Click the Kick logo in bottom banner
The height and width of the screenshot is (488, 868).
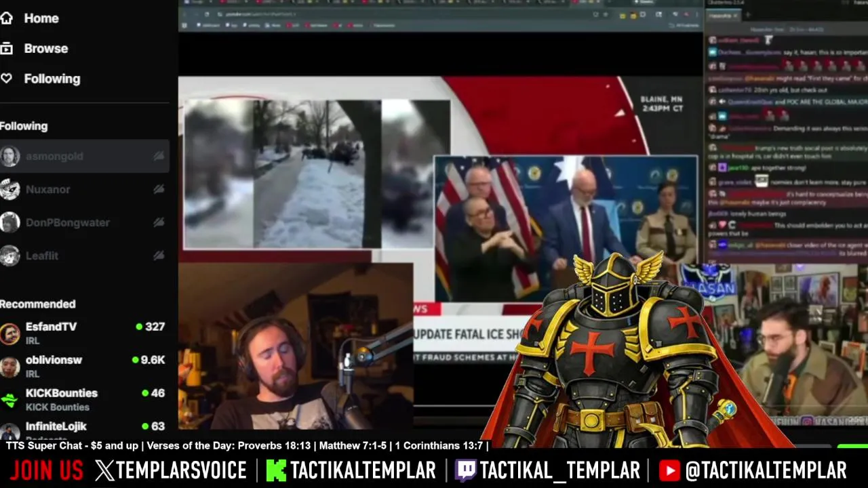pos(276,470)
